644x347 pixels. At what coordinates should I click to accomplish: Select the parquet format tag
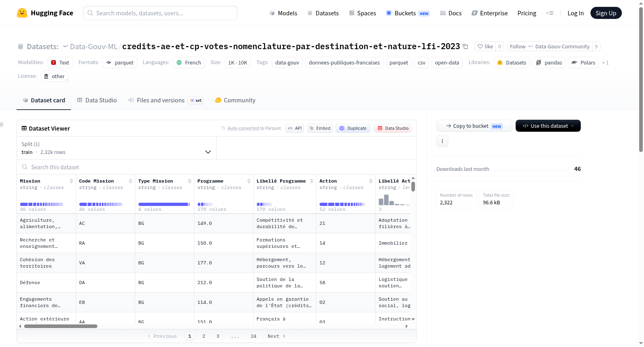[120, 62]
